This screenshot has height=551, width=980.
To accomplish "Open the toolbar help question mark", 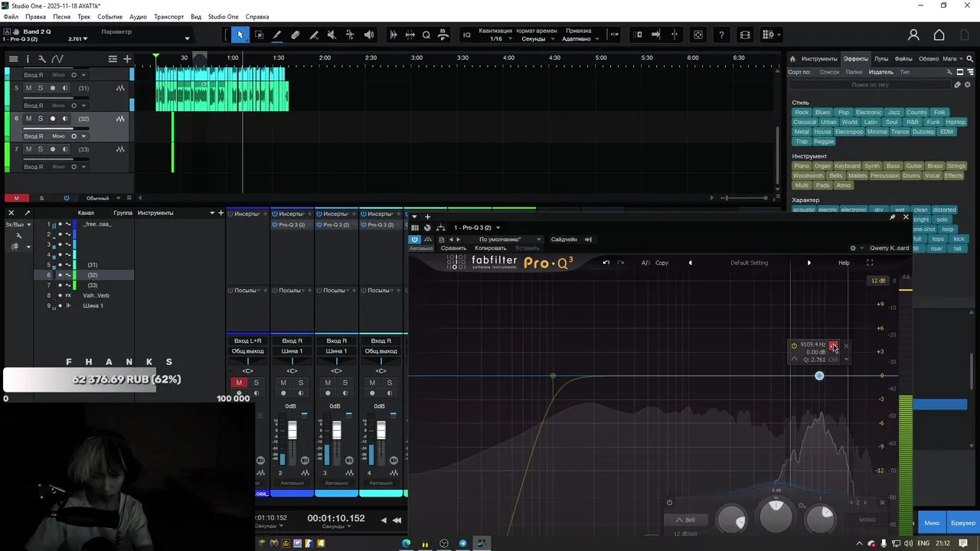I will 721,34.
